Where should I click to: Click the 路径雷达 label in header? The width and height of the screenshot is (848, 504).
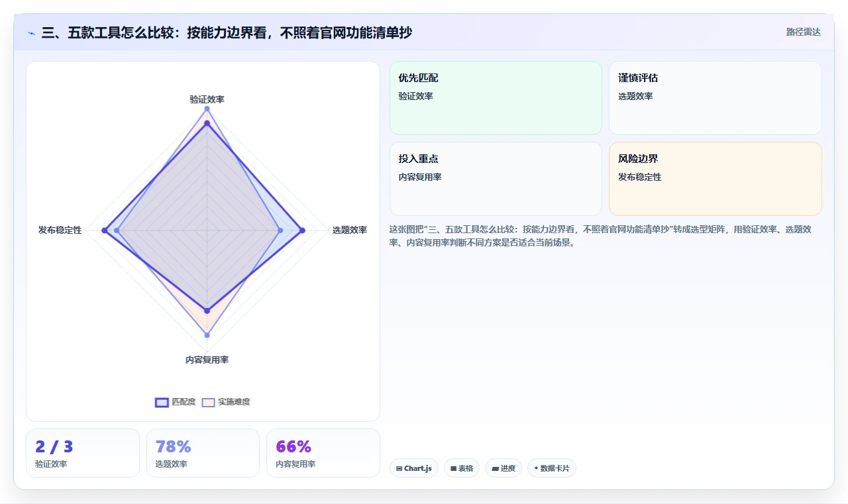(x=804, y=32)
